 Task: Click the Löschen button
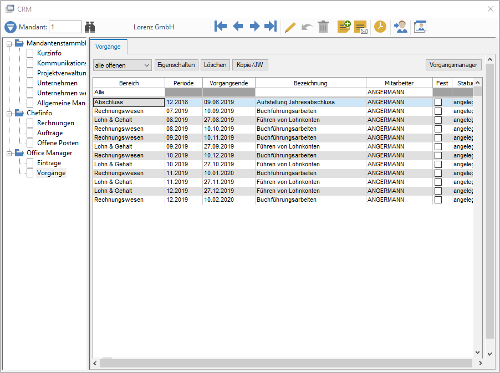point(215,65)
